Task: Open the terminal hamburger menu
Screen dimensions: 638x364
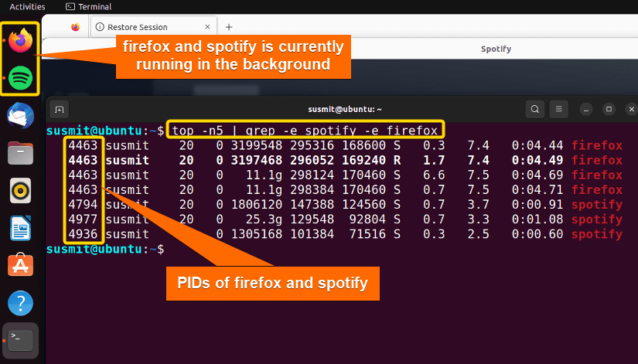Action: [558, 109]
